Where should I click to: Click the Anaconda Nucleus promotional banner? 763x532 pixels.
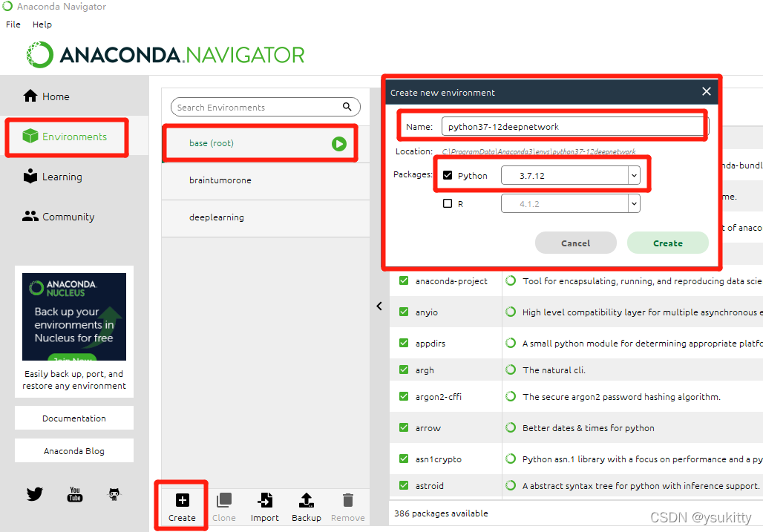pyautogui.click(x=74, y=317)
